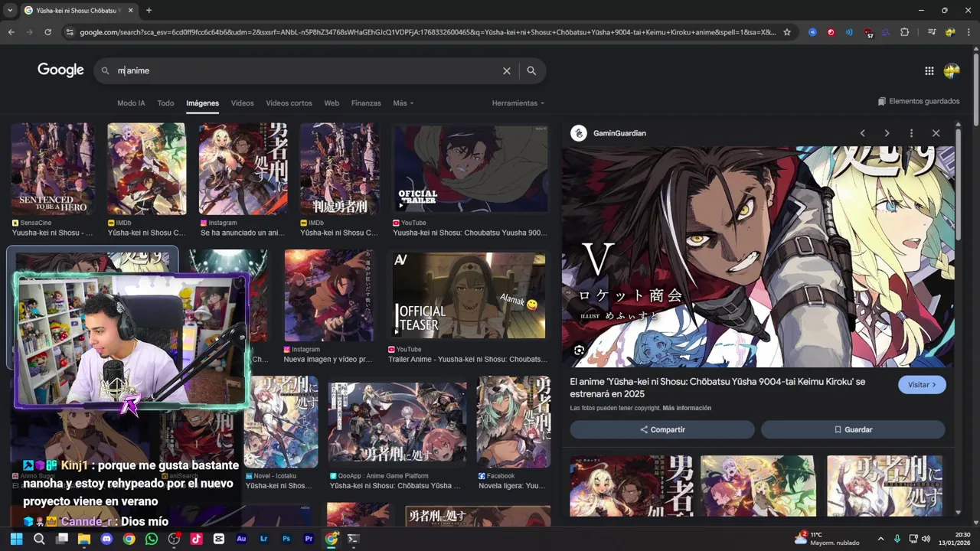Open the Chrome three-dot menu
Viewport: 980px width, 551px height.
tap(969, 32)
